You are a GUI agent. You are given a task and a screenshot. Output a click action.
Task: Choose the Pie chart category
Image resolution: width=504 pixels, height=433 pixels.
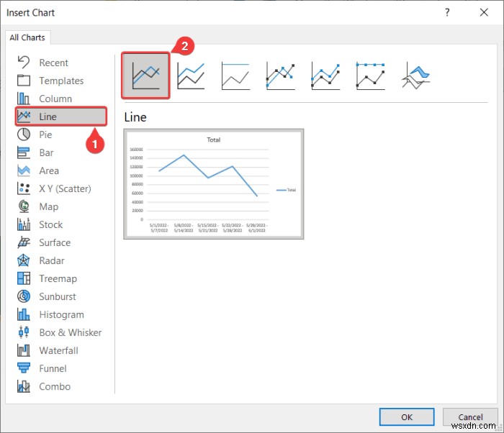click(60, 135)
